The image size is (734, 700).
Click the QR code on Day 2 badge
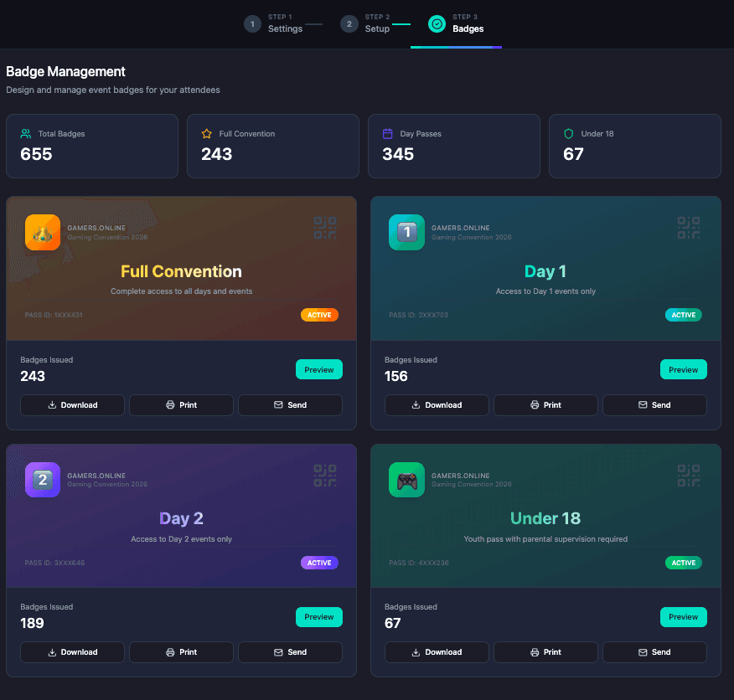coord(325,476)
